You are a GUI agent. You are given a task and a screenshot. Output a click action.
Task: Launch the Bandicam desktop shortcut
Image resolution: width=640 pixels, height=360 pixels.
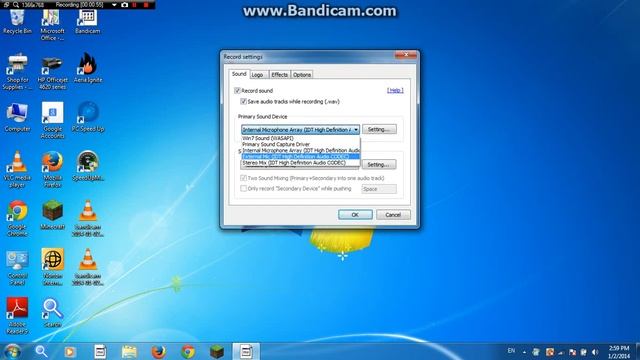[x=87, y=21]
